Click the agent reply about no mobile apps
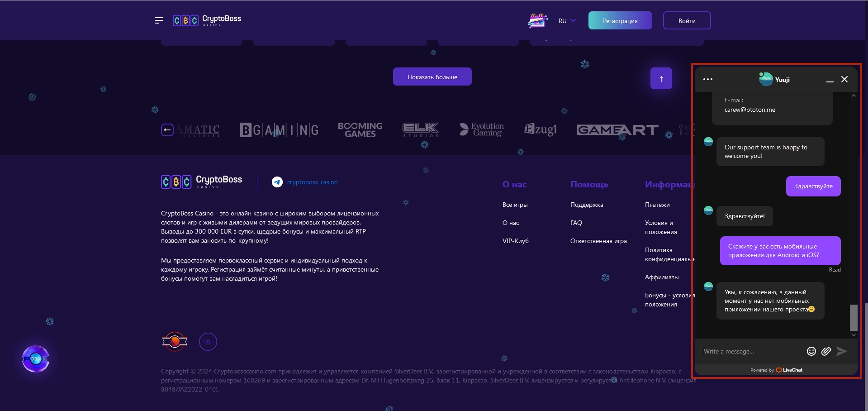868x411 pixels. click(x=770, y=301)
